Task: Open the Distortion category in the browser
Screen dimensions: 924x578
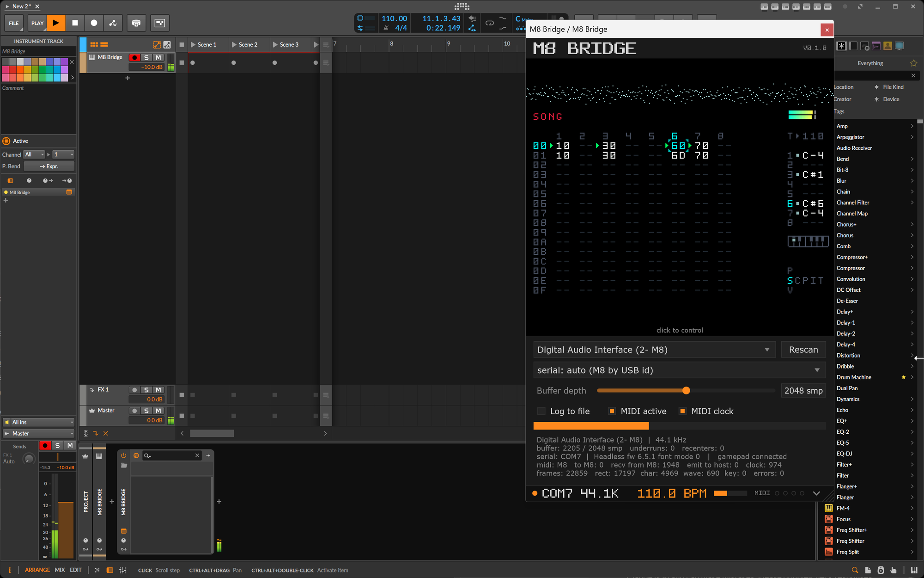Action: coord(875,355)
